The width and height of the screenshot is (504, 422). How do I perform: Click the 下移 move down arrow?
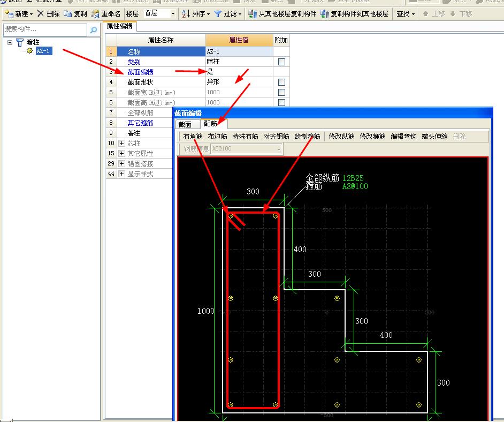[x=453, y=14]
